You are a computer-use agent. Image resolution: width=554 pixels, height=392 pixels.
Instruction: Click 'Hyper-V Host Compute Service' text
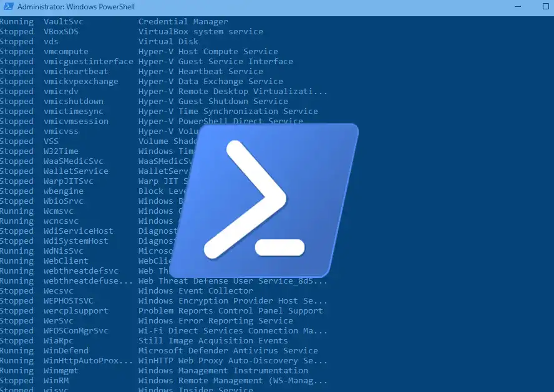pos(208,52)
